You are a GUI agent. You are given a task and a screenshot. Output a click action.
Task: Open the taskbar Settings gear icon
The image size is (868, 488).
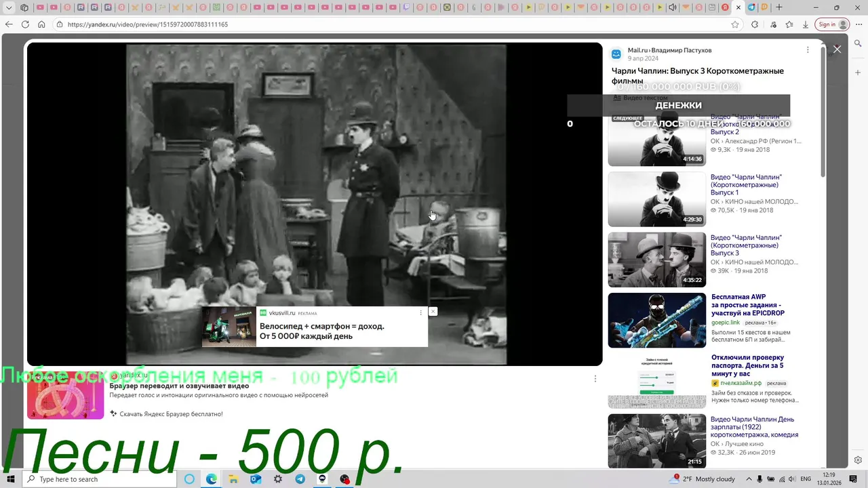278,479
